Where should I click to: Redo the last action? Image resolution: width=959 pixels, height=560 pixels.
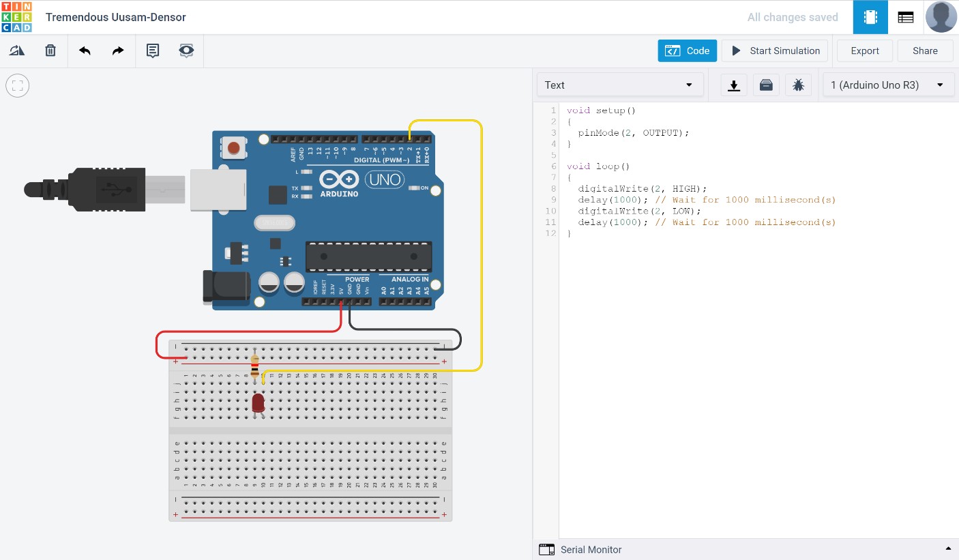pos(118,50)
